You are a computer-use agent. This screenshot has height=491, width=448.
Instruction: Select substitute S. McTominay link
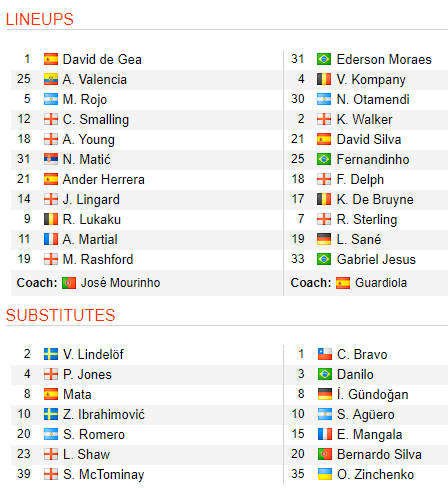pyautogui.click(x=104, y=474)
